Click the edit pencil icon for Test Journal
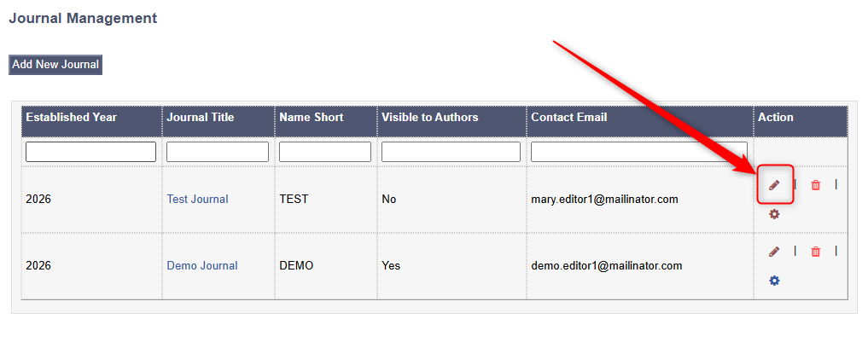 [774, 185]
